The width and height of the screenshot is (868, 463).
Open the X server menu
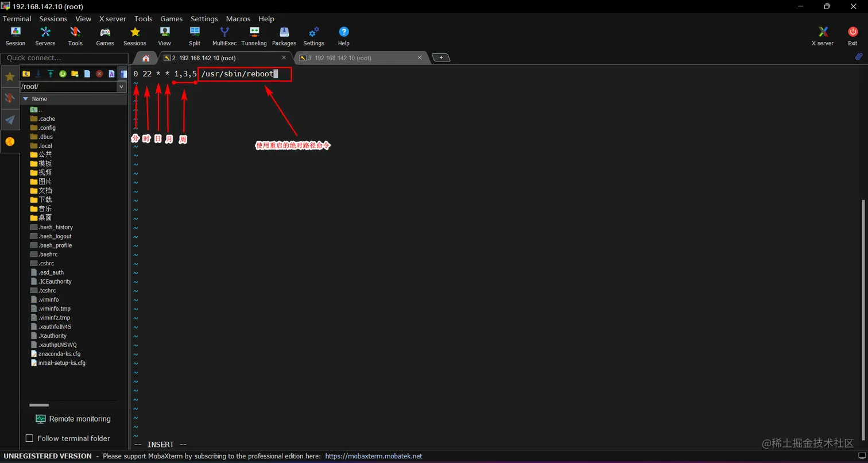click(x=113, y=18)
